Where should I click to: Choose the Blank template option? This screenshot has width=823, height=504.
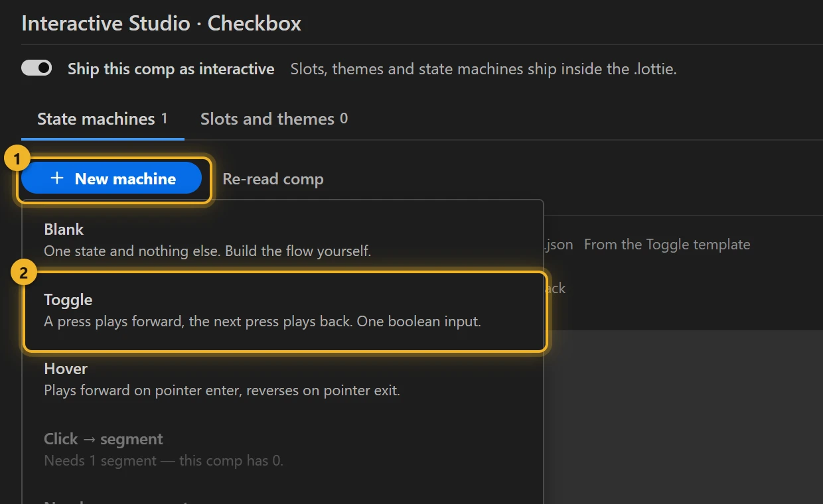(283, 239)
